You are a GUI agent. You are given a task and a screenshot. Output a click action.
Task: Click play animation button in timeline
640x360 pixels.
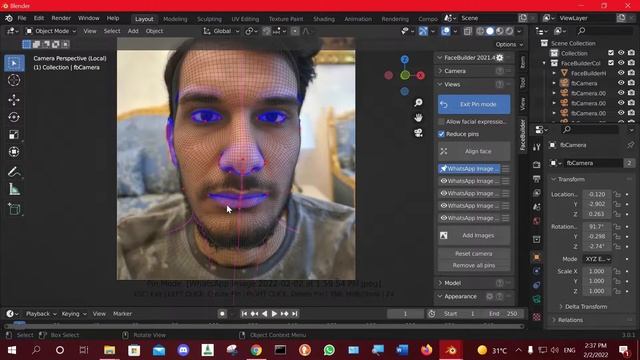tap(274, 314)
